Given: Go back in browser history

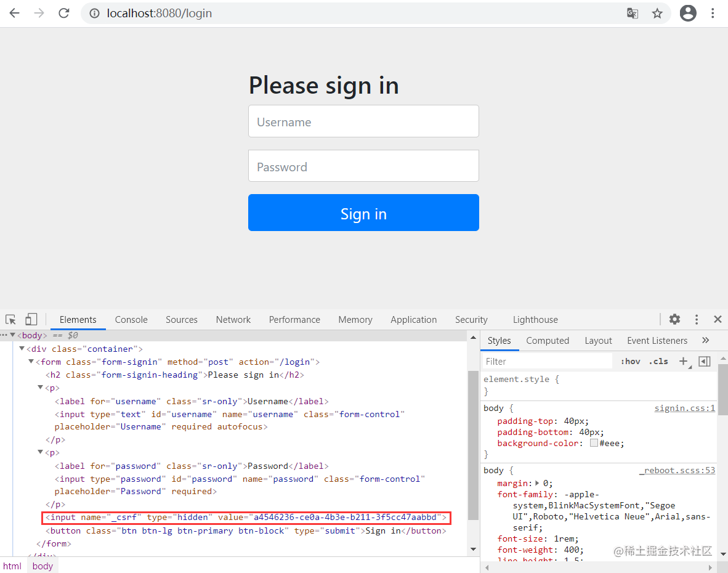Looking at the screenshot, I should 14,13.
